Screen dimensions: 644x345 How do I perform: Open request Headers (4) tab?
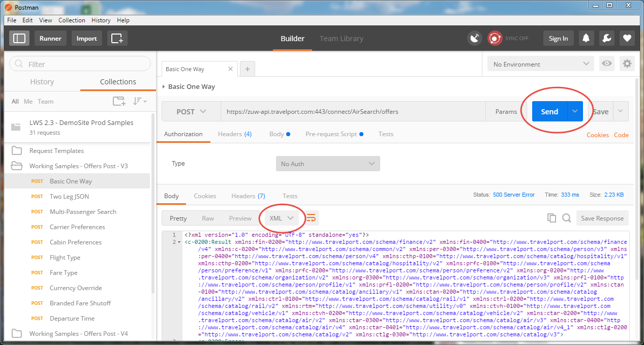(x=235, y=134)
